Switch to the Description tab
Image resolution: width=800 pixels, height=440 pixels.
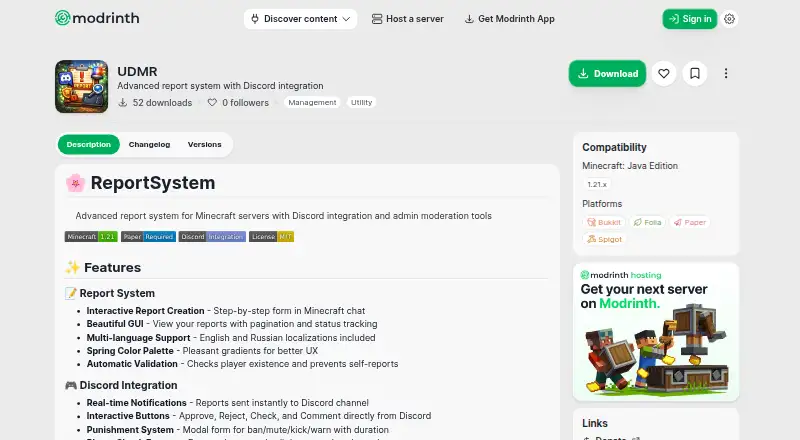tap(89, 144)
